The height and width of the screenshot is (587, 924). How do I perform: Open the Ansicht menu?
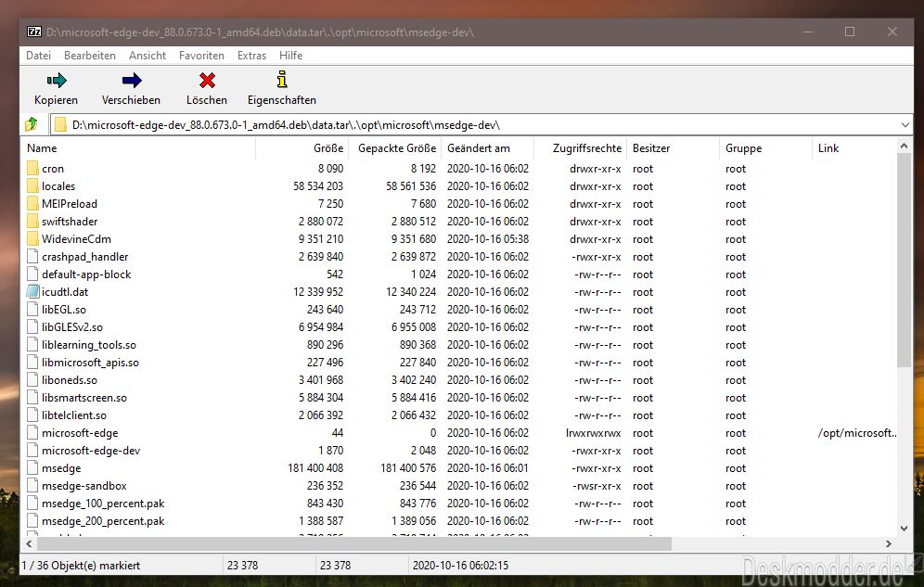pos(148,56)
